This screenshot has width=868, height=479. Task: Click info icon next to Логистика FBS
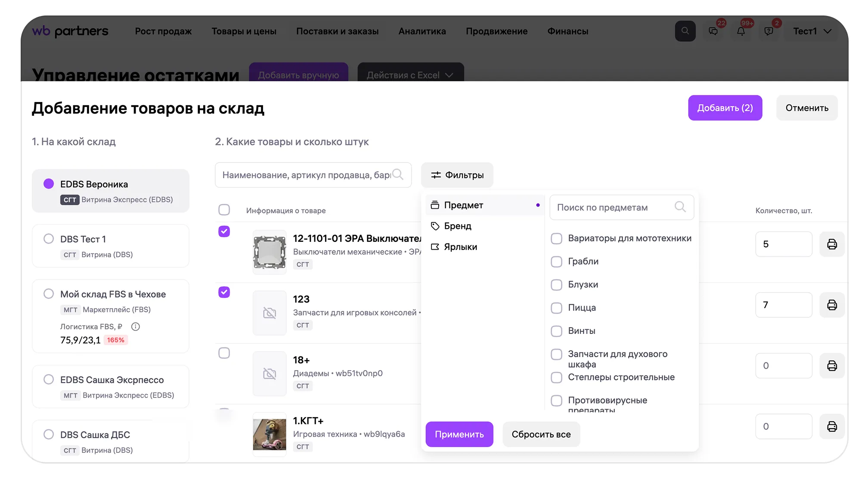tap(135, 327)
